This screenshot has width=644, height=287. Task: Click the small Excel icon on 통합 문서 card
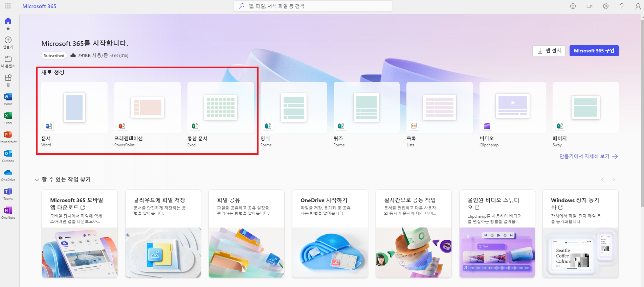point(195,126)
